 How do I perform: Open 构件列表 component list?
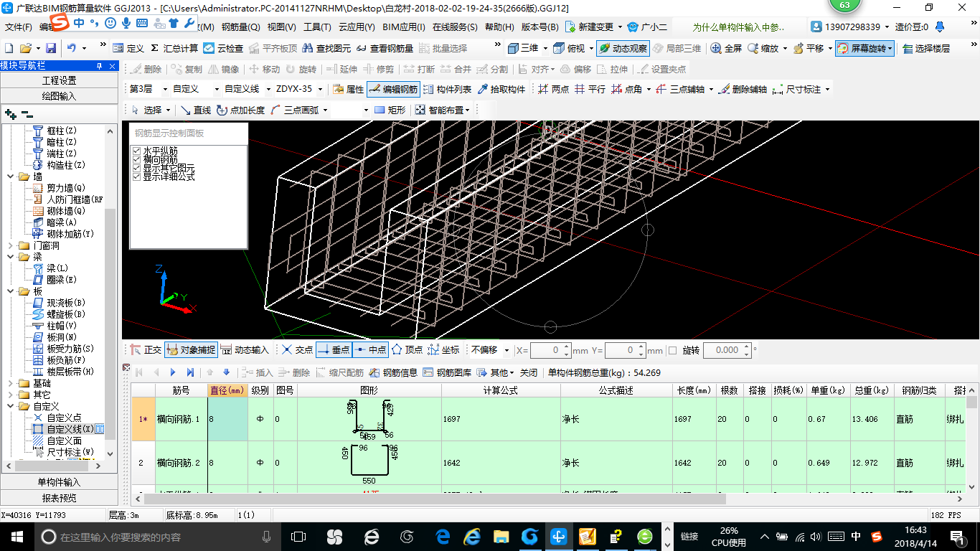tap(447, 90)
